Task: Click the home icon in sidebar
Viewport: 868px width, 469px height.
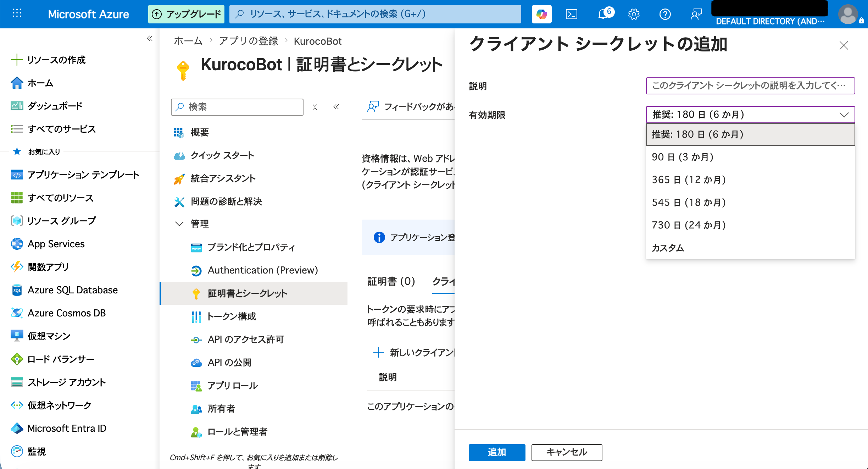Action: point(17,83)
